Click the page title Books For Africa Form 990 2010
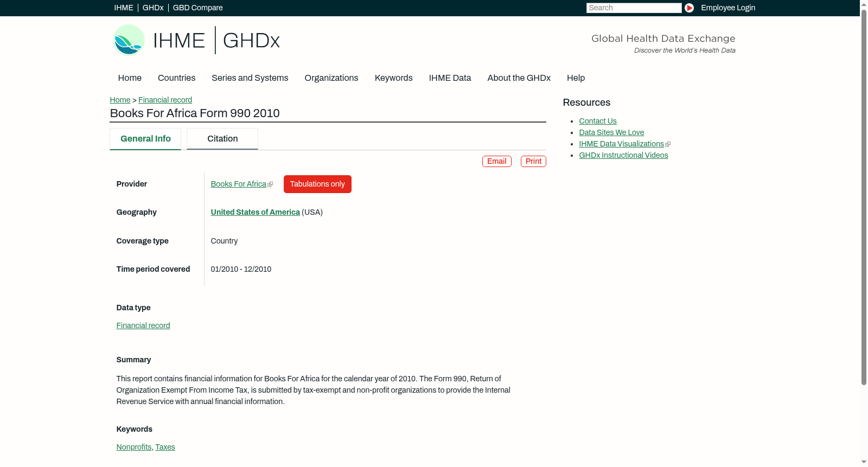Screen dimensions: 868x467 coord(195,113)
